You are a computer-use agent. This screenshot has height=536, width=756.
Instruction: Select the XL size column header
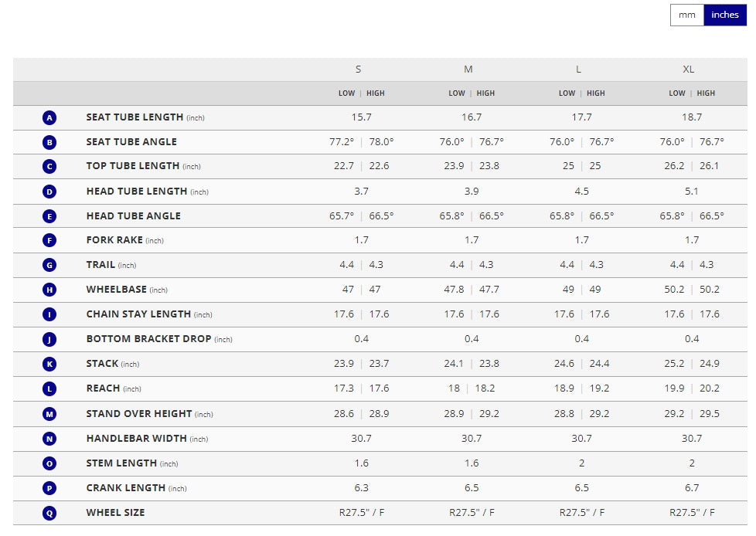689,70
